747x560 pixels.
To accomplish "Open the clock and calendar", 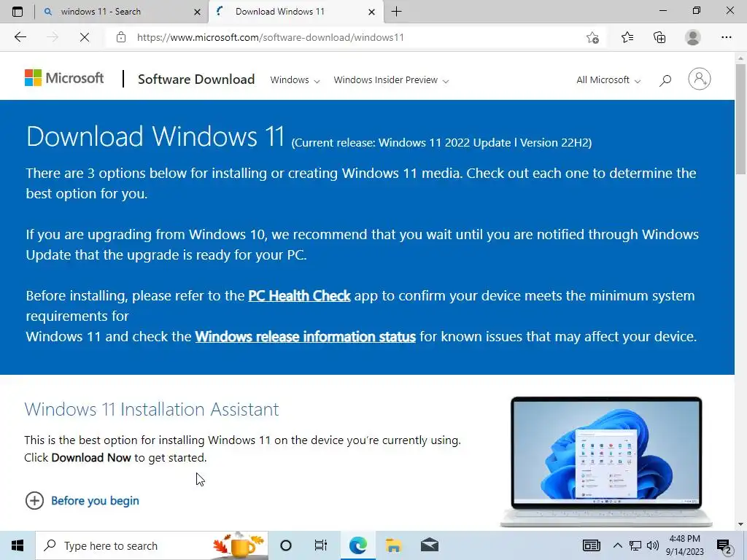I will point(684,545).
